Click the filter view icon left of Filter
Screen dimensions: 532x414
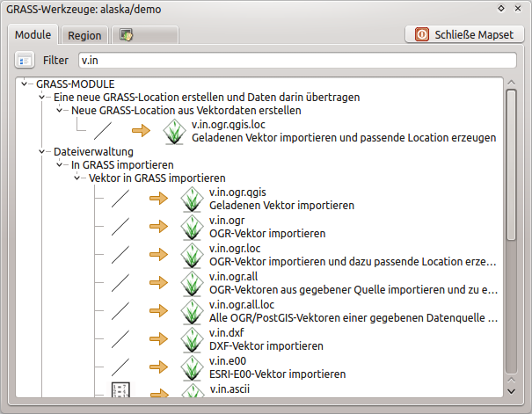(25, 61)
